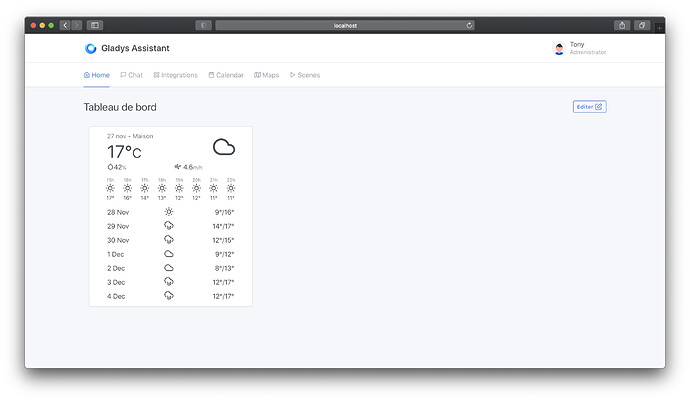
Task: Click the 15h hourly sun icon
Action: tap(110, 188)
